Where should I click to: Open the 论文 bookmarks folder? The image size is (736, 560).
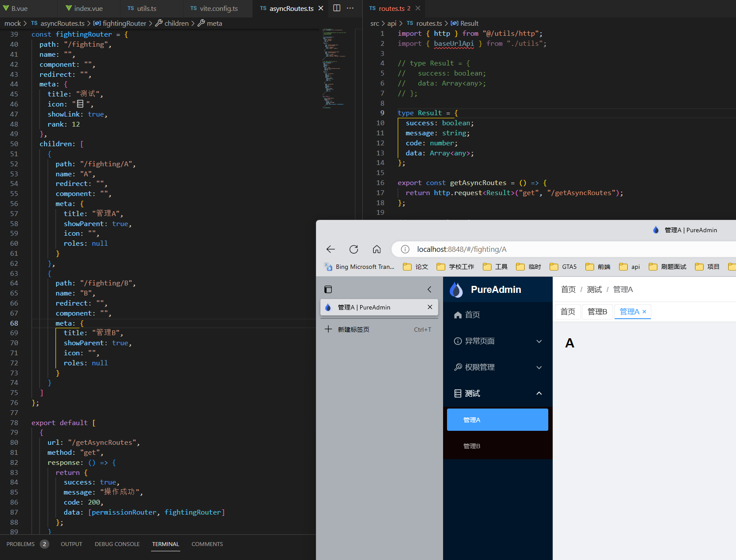pos(415,267)
